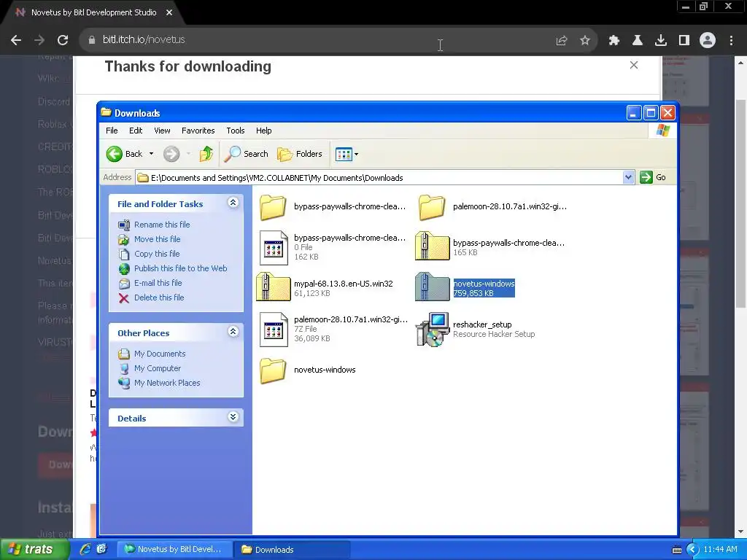The height and width of the screenshot is (560, 747).
Task: Select the palemoon 7Z File icon
Action: coord(274,330)
